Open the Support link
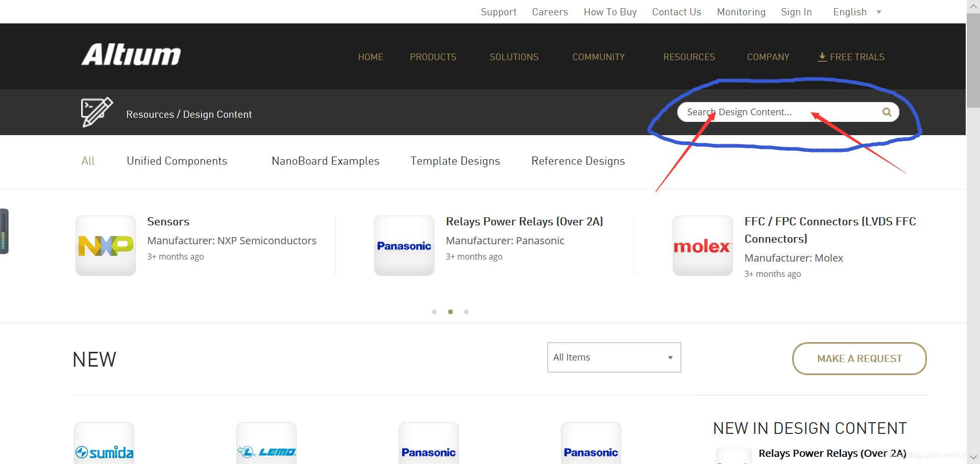980x464 pixels. (498, 12)
